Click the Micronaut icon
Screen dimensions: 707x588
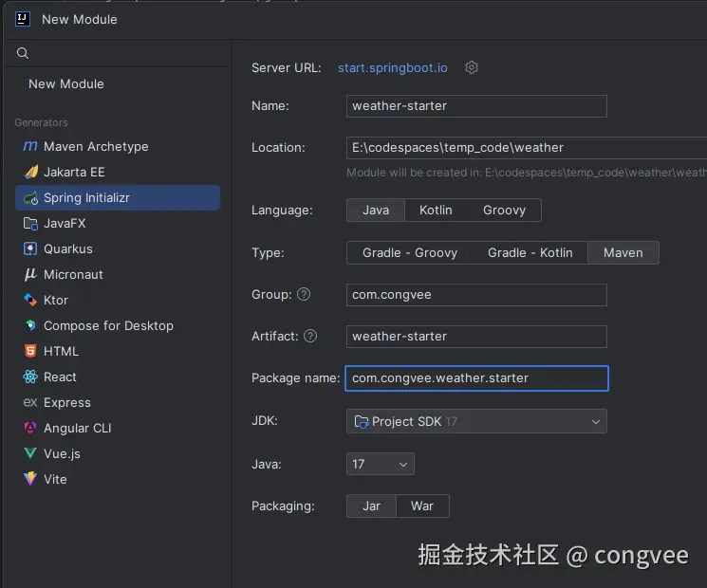pyautogui.click(x=30, y=274)
